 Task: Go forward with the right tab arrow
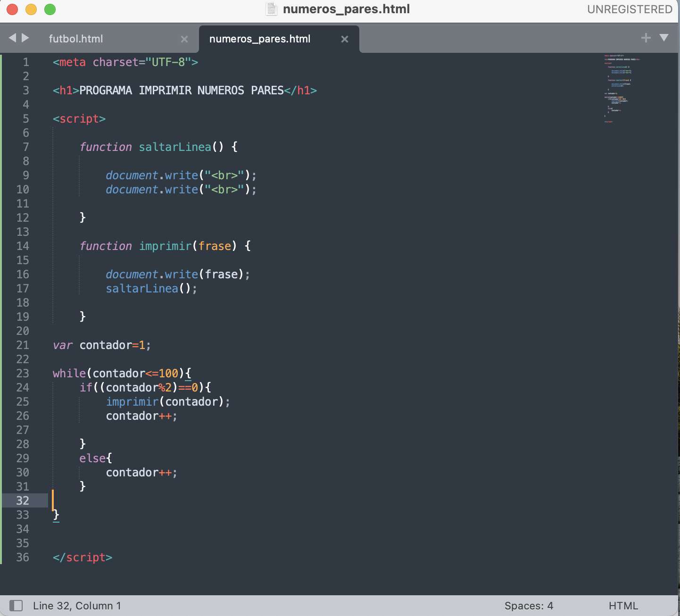(25, 38)
